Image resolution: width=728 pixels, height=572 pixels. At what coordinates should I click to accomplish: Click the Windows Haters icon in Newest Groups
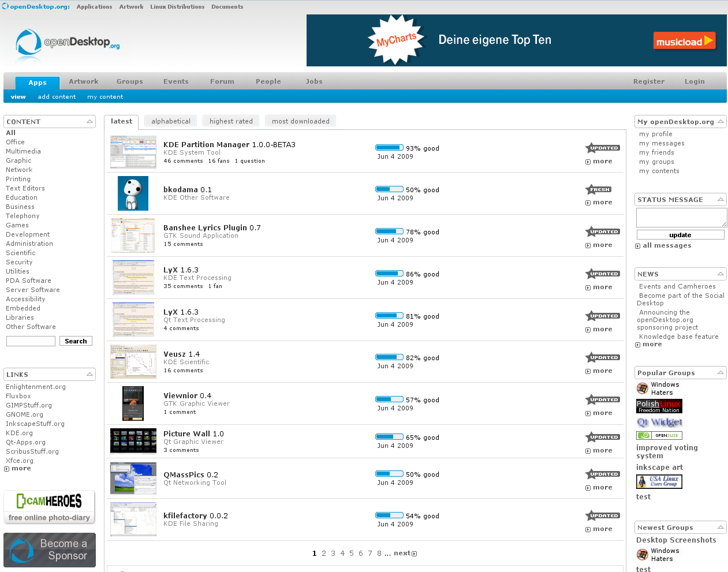[x=643, y=555]
